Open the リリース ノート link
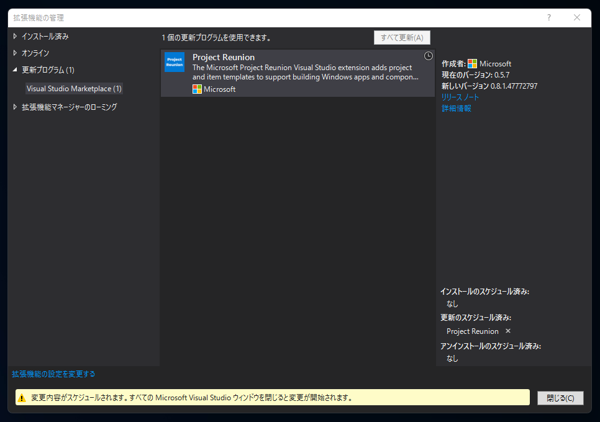600x422 pixels. tap(460, 97)
